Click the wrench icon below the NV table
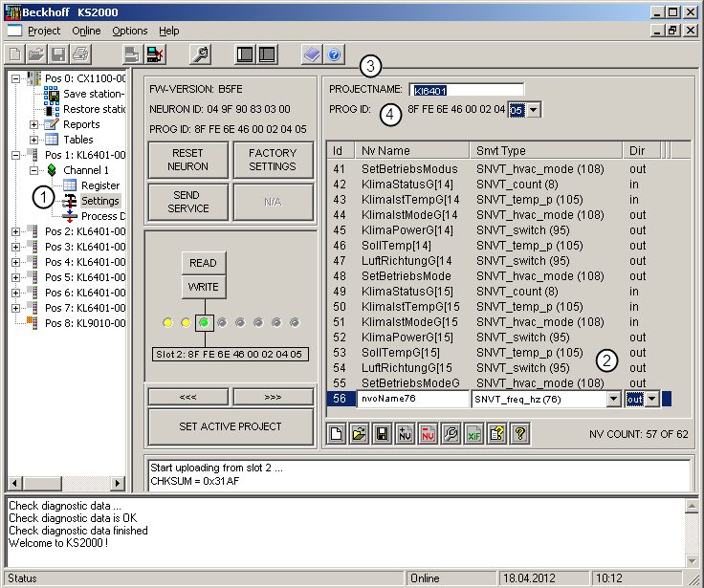Image resolution: width=704 pixels, height=588 pixels. coord(451,434)
